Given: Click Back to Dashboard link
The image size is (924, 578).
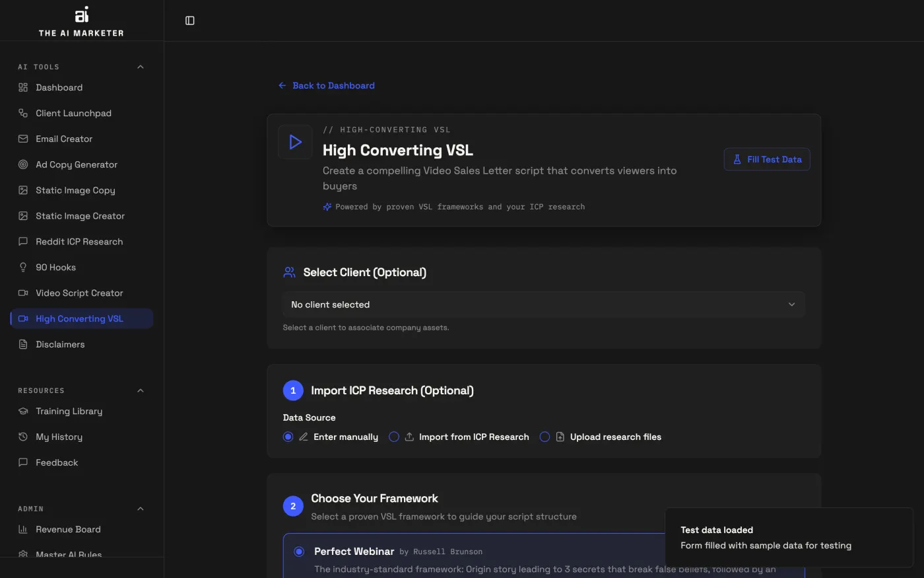Looking at the screenshot, I should (327, 85).
